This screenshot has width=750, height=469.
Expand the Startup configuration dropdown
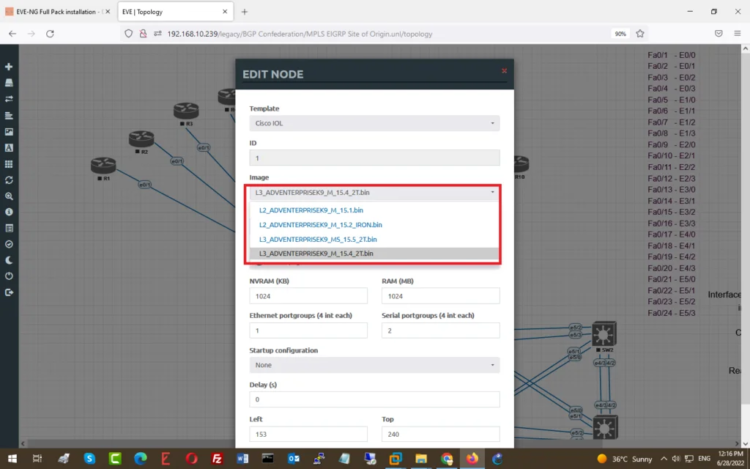pyautogui.click(x=373, y=365)
